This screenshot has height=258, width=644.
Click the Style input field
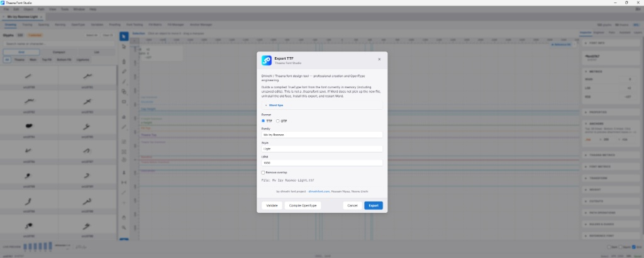click(x=322, y=149)
